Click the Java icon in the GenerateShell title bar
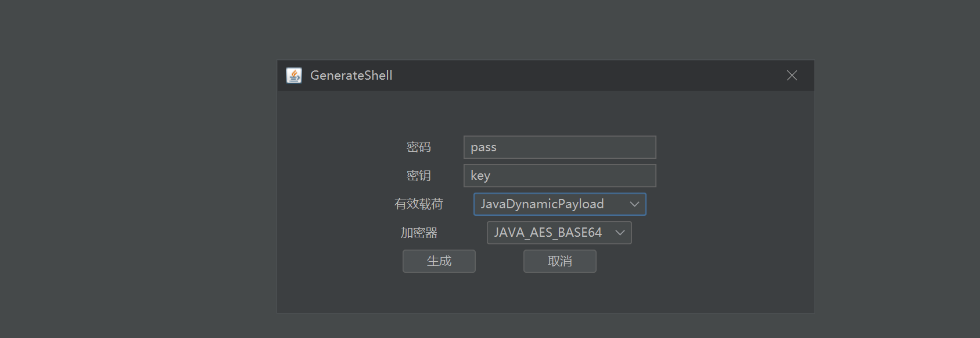Image resolution: width=980 pixels, height=338 pixels. (294, 75)
